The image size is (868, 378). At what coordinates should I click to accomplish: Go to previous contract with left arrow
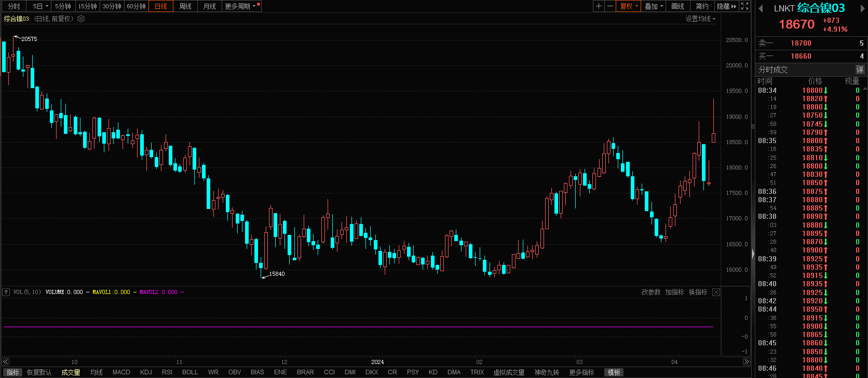[761, 8]
